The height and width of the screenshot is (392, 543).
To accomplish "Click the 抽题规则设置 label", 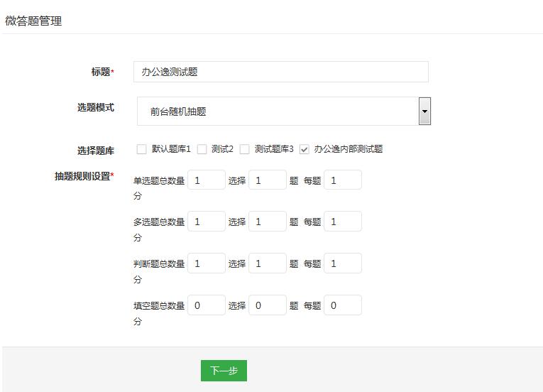I will [84, 176].
